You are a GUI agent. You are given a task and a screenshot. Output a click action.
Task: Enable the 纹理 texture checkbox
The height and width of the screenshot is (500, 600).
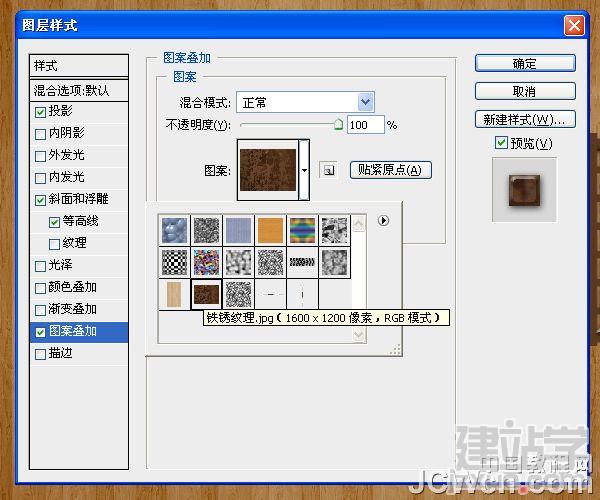[54, 244]
